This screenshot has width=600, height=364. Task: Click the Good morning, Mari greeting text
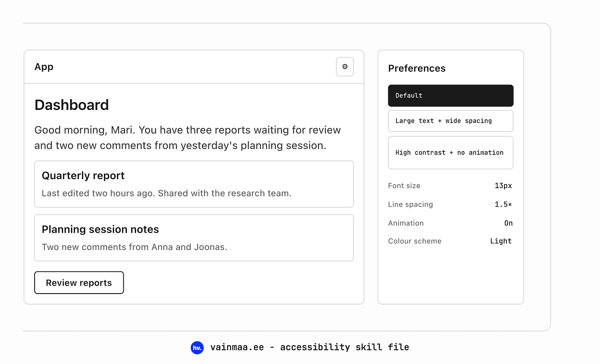click(x=187, y=138)
